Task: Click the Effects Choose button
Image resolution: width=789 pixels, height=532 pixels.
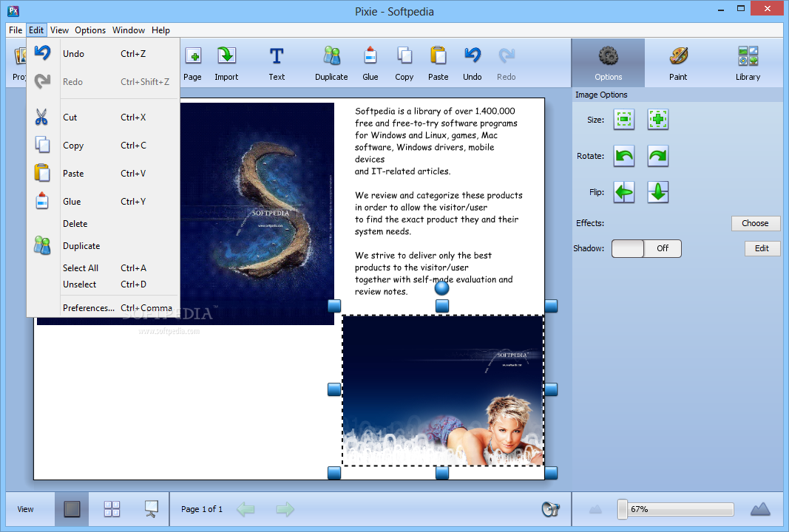Action: click(x=755, y=223)
